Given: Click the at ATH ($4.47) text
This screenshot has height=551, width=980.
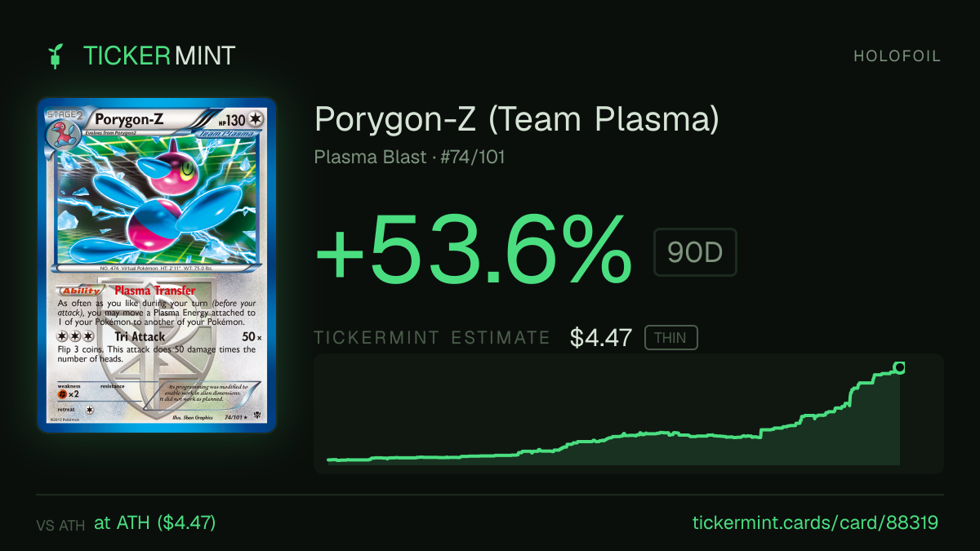Looking at the screenshot, I should click(155, 522).
